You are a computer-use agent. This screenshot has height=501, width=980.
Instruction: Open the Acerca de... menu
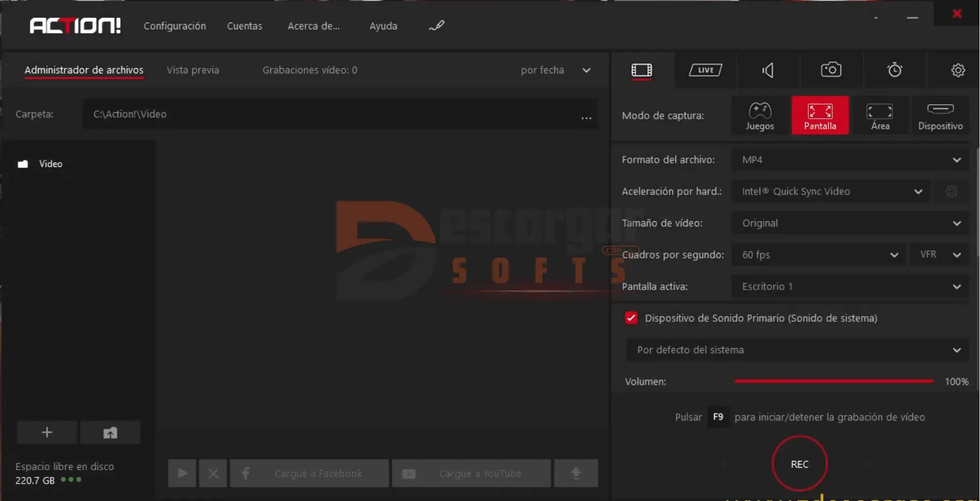313,26
